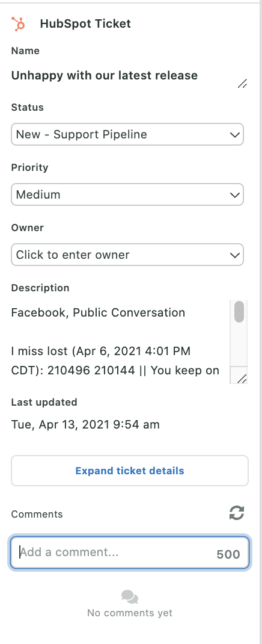Click the 500 character counter
262x644 pixels.
tap(228, 554)
